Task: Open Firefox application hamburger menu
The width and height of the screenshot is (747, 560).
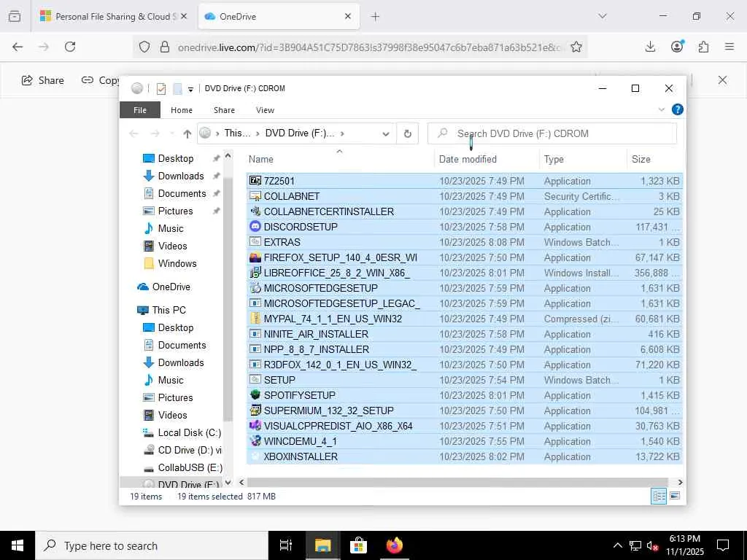Action: (729, 47)
